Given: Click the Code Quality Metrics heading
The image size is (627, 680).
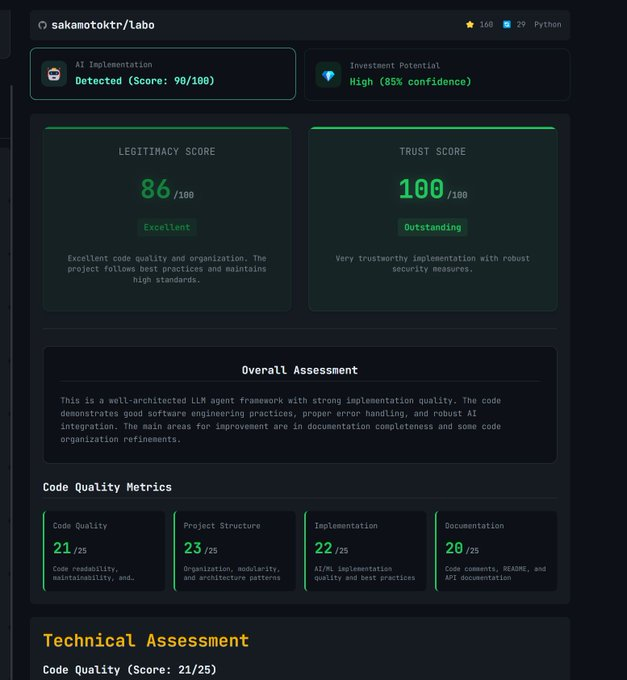Looking at the screenshot, I should point(107,487).
